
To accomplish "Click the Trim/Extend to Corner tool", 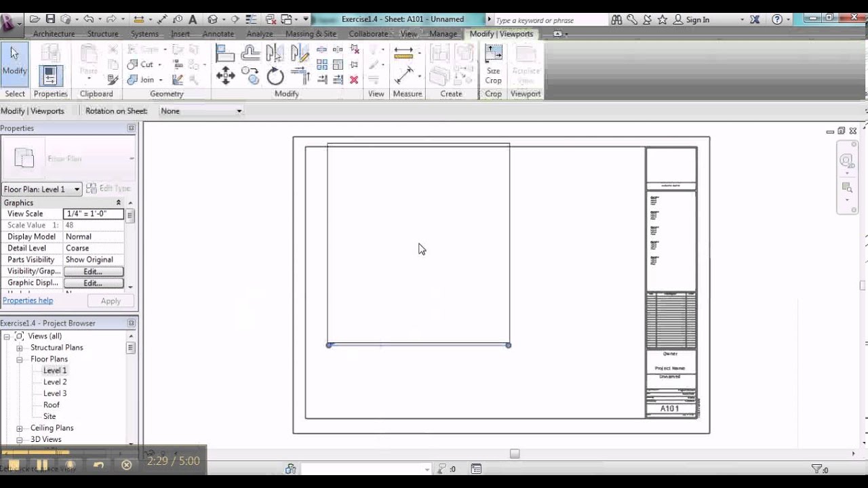I will pyautogui.click(x=300, y=76).
